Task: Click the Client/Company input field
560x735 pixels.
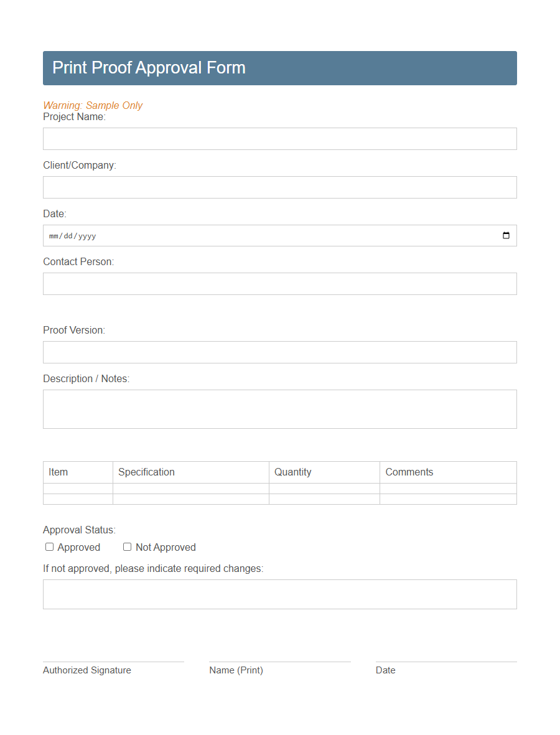Action: [x=279, y=187]
